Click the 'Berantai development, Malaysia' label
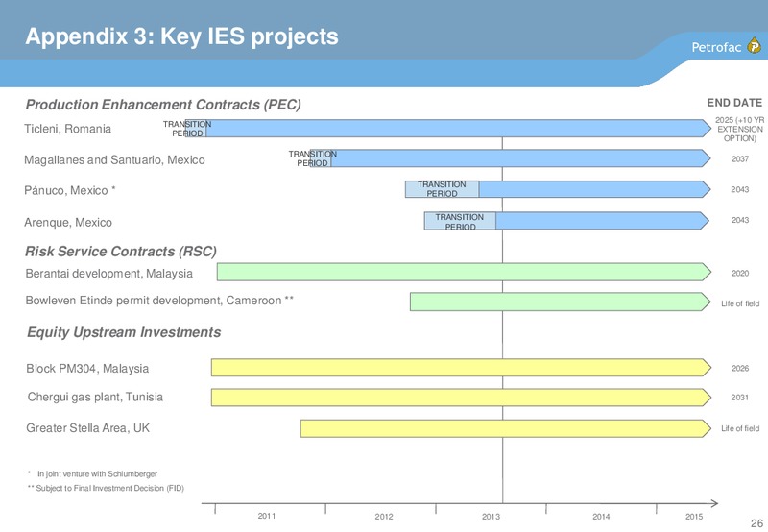The image size is (768, 532). (x=108, y=274)
